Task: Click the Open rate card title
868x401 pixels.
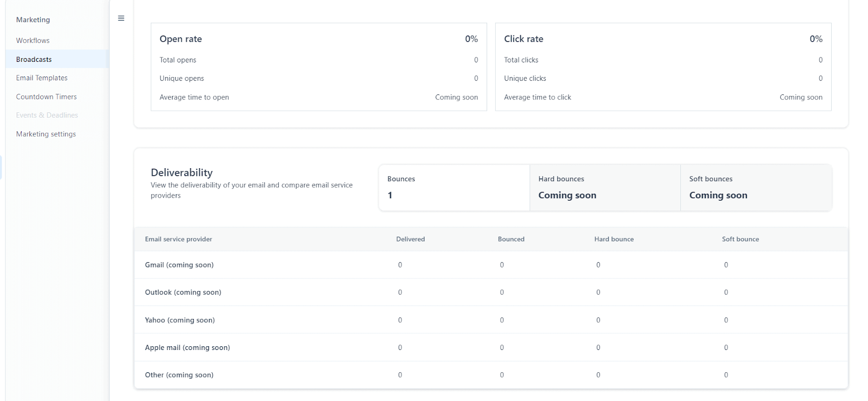Action: coord(181,39)
